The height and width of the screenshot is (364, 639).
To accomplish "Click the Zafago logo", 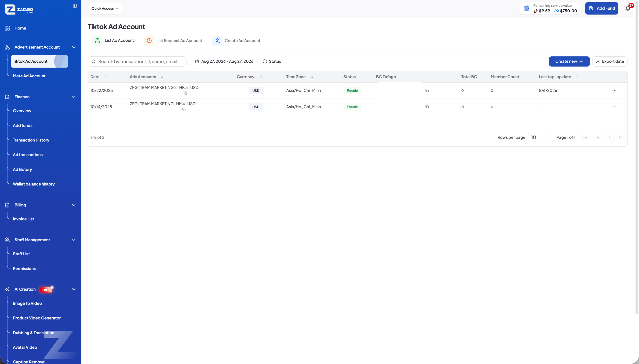I will 19,9.
